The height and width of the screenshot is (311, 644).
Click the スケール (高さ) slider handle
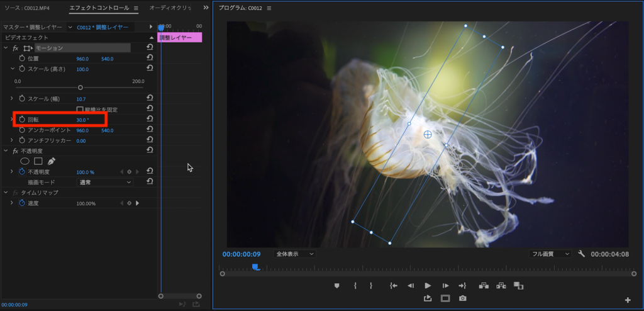pos(80,88)
